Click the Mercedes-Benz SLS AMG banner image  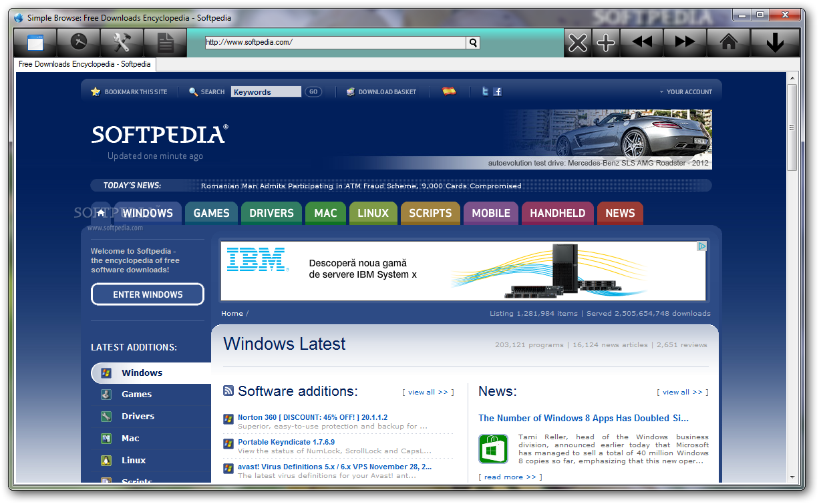tap(609, 140)
